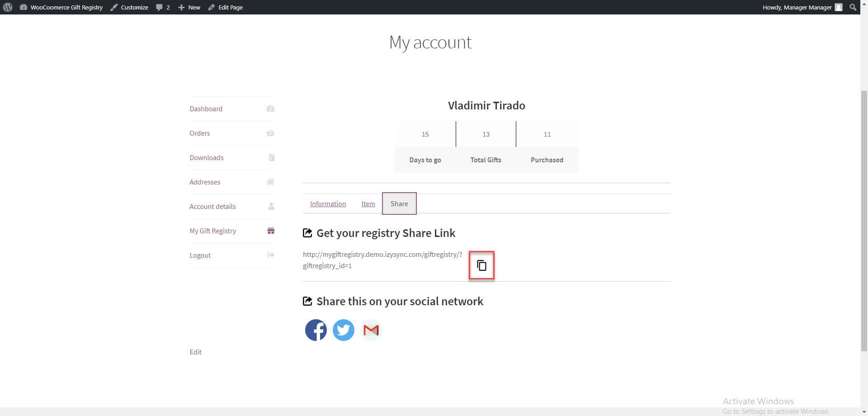
Task: Click the WordPress logo in admin bar
Action: coord(8,7)
